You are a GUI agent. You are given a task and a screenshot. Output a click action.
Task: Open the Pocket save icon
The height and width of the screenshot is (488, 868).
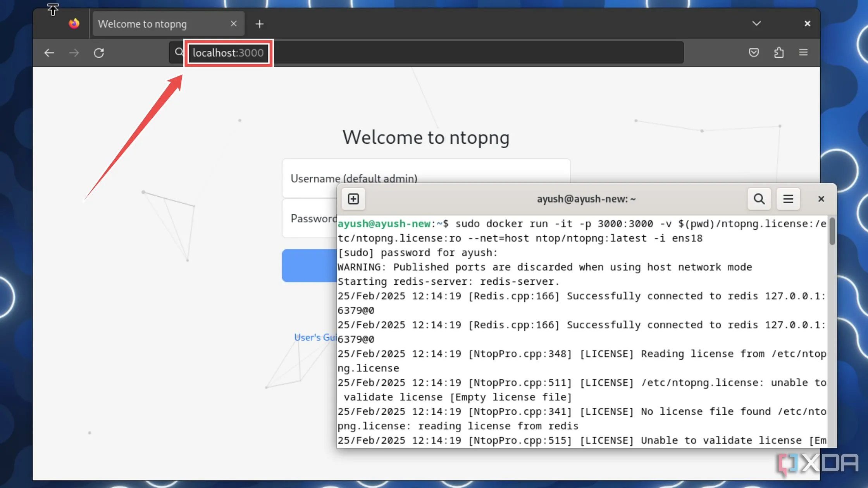tap(754, 52)
